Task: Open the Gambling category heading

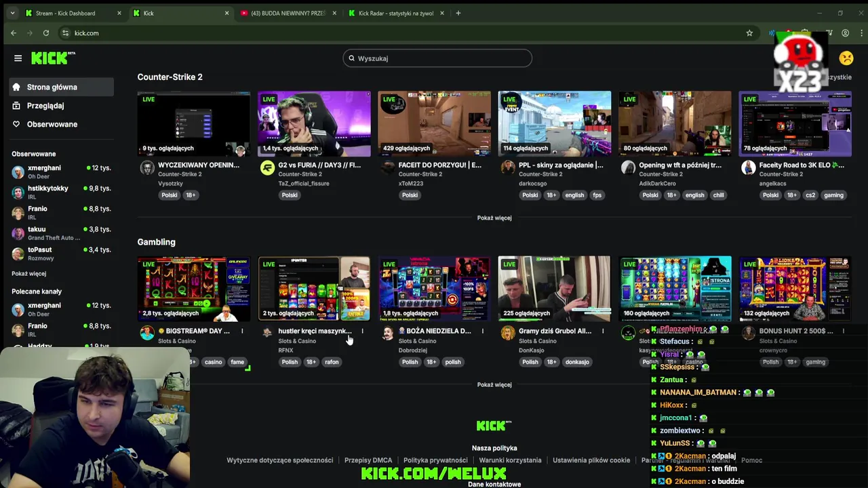Action: 156,242
